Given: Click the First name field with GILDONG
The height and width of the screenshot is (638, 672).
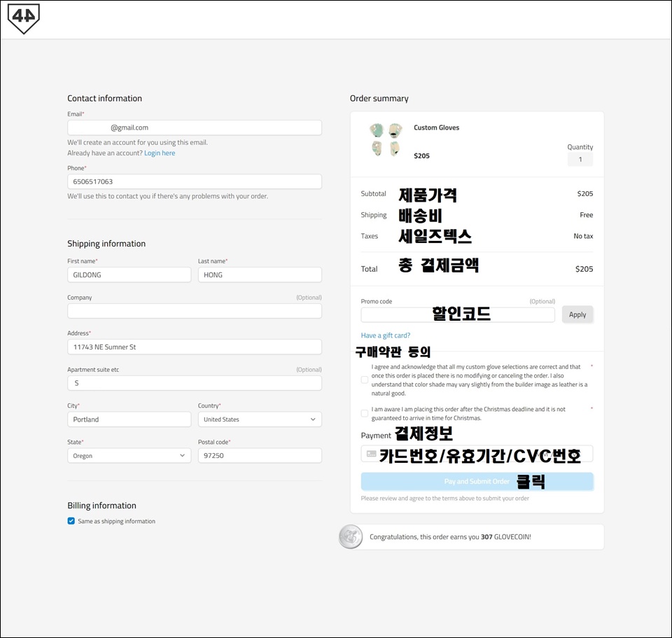Looking at the screenshot, I should click(129, 275).
